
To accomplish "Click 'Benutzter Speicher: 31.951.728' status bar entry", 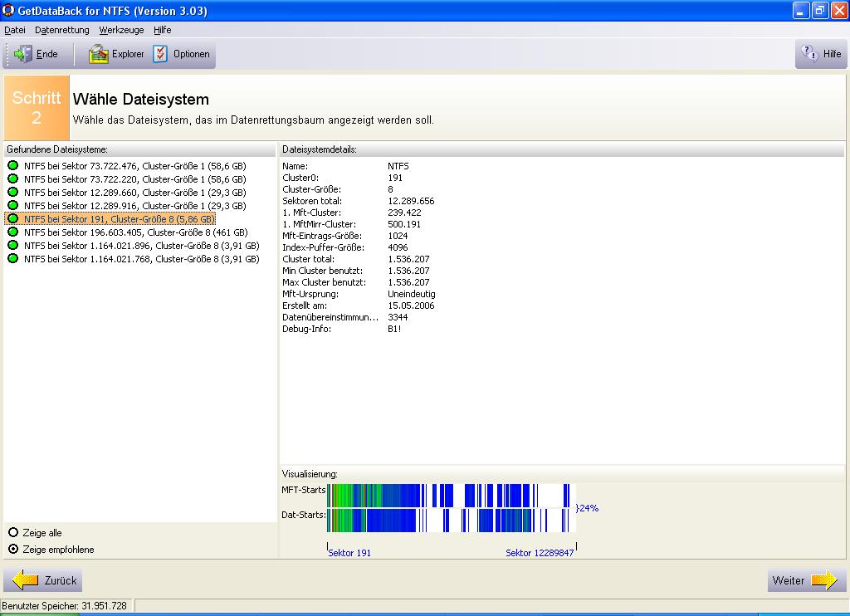I will click(65, 606).
